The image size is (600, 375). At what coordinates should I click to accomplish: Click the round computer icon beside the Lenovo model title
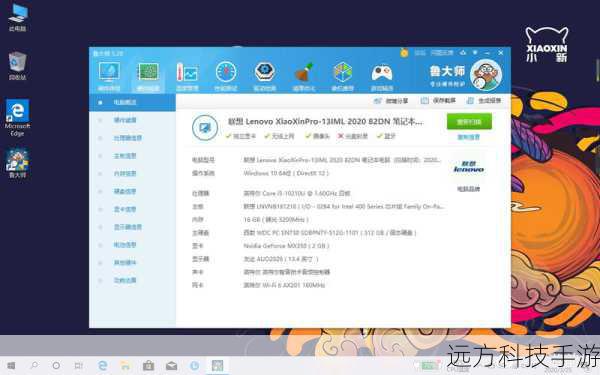pyautogui.click(x=205, y=127)
